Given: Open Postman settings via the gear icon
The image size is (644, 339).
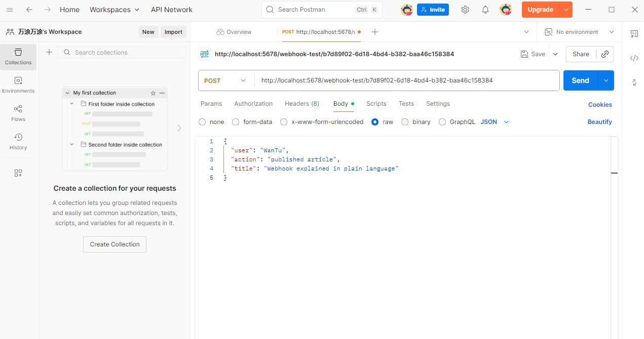Looking at the screenshot, I should [x=465, y=9].
